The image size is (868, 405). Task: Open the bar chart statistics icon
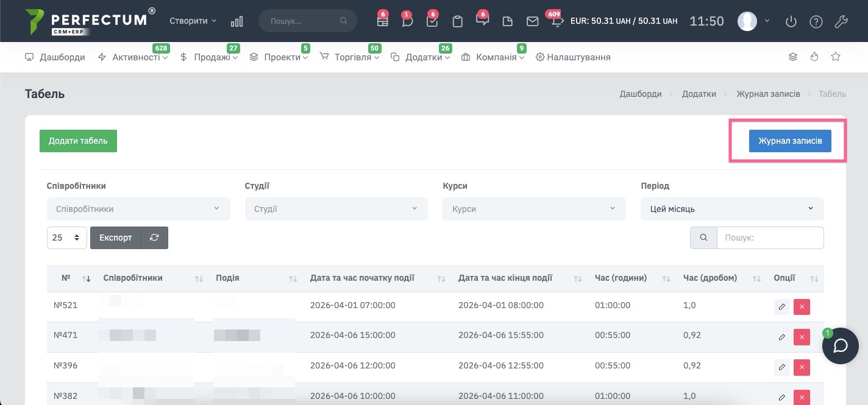(x=237, y=21)
